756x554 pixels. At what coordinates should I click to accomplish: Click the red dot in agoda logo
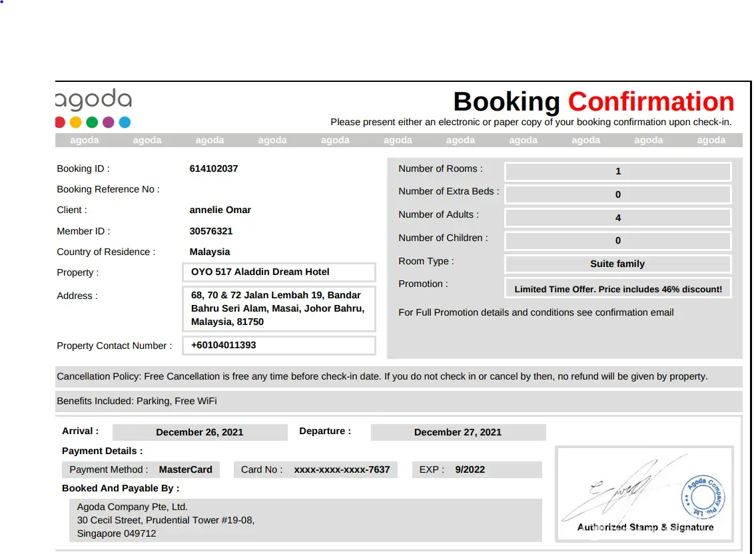pyautogui.click(x=59, y=123)
